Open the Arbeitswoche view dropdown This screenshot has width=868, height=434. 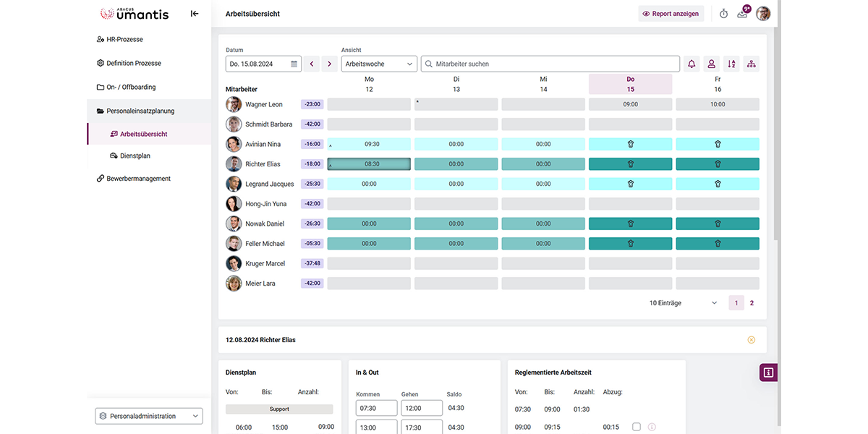coord(378,64)
